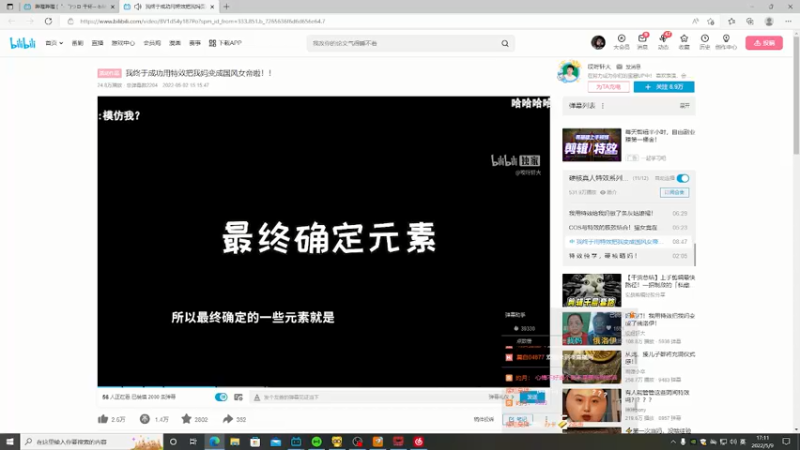The height and width of the screenshot is (450, 800).
Task: Click the 为TA充电 button
Action: [x=608, y=87]
